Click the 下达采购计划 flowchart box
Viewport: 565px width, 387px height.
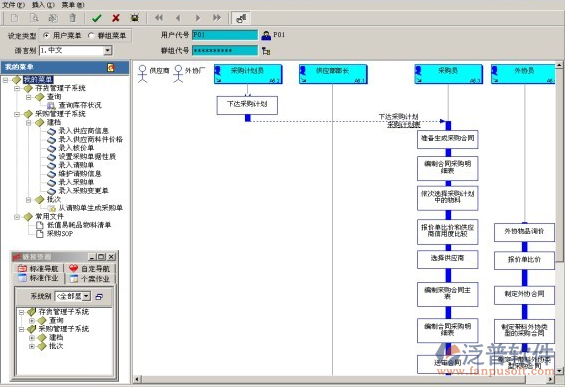[247, 105]
